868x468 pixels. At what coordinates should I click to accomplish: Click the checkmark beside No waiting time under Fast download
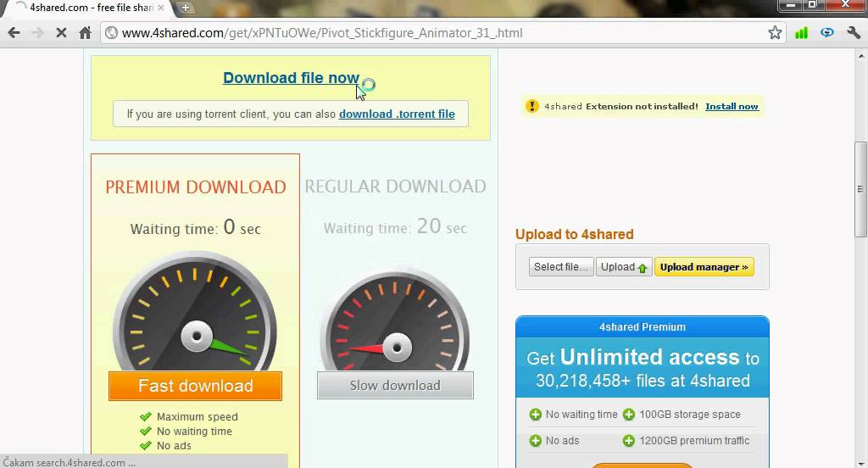coord(146,431)
